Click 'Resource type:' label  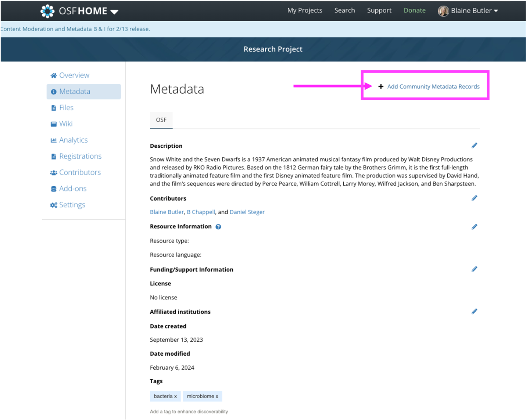pyautogui.click(x=169, y=241)
